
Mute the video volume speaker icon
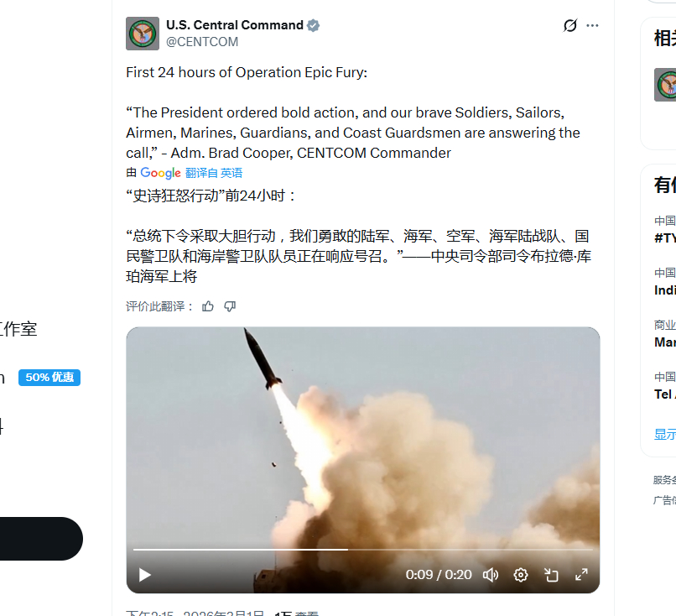[x=490, y=575]
